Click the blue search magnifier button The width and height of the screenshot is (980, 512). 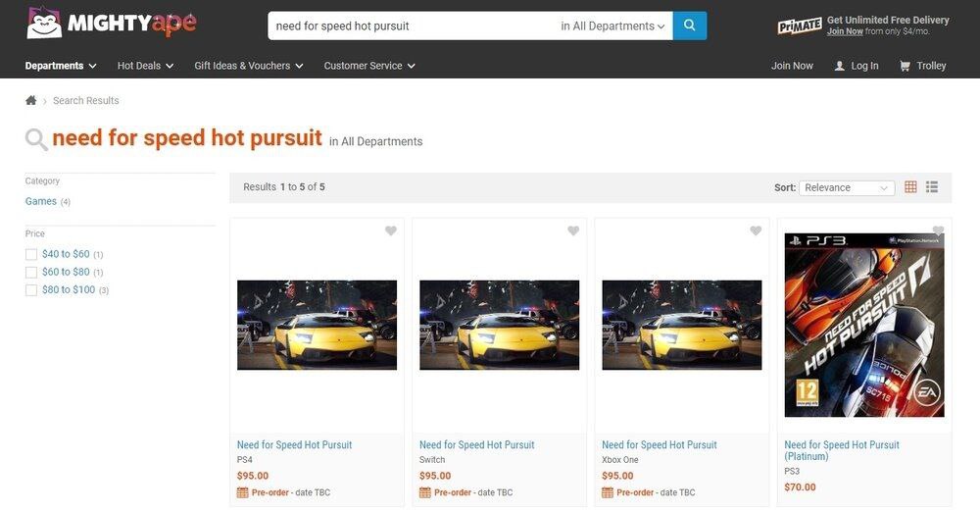coord(689,26)
